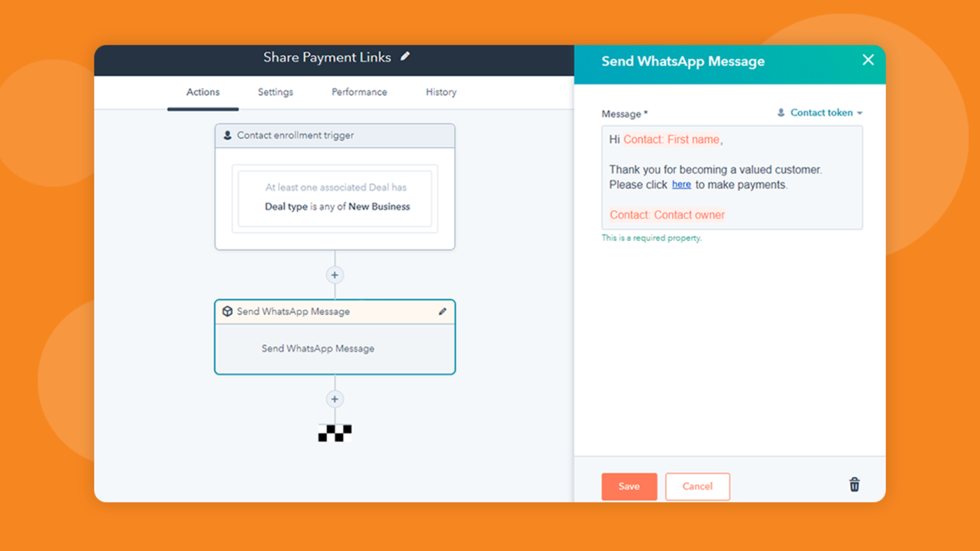980x551 pixels.
Task: Switch to the Settings tab
Action: (x=275, y=92)
